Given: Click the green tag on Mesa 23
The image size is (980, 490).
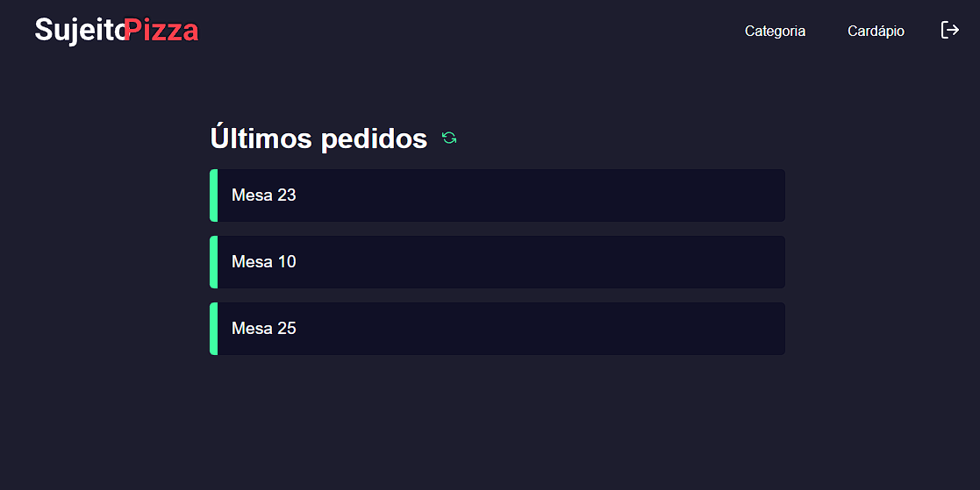Looking at the screenshot, I should tap(213, 195).
